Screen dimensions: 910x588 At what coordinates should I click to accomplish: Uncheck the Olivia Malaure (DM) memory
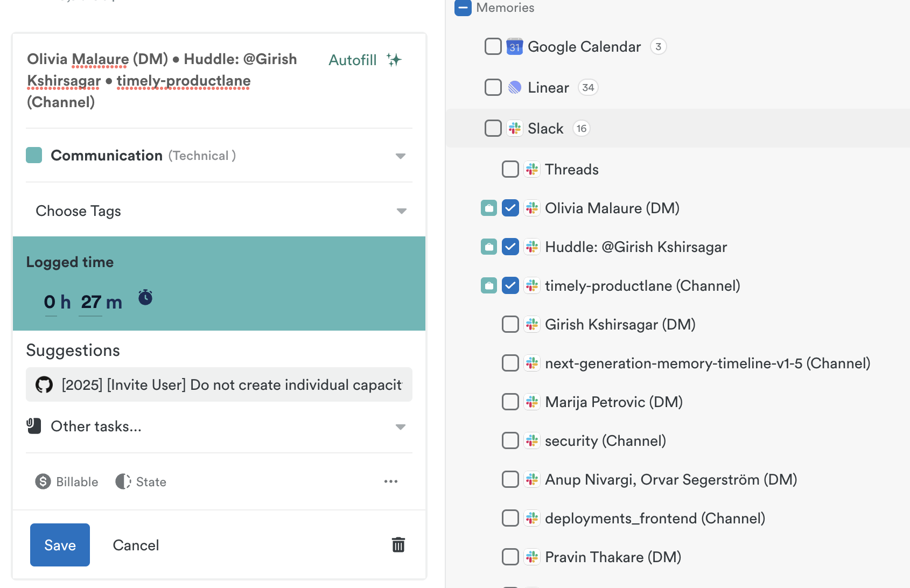[510, 208]
